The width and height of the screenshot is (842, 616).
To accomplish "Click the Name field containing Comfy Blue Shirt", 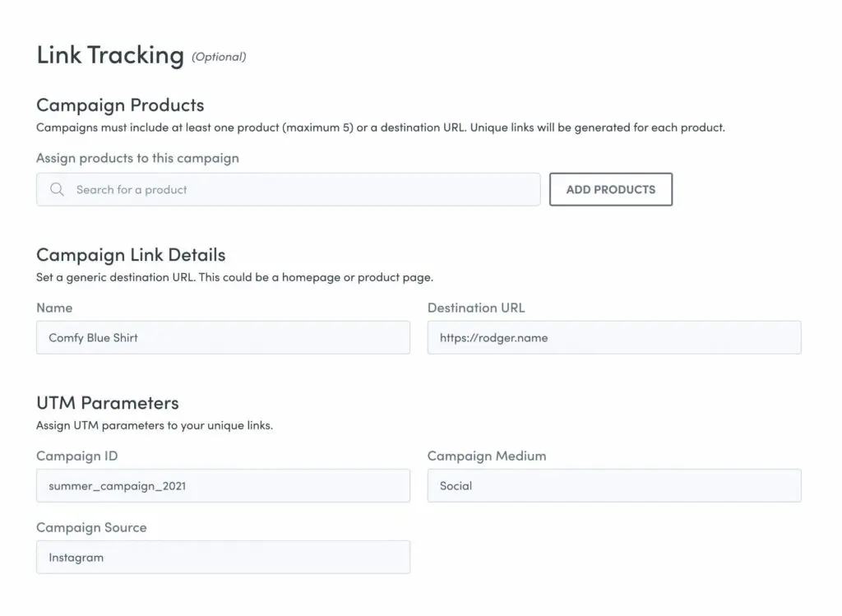I will (223, 337).
